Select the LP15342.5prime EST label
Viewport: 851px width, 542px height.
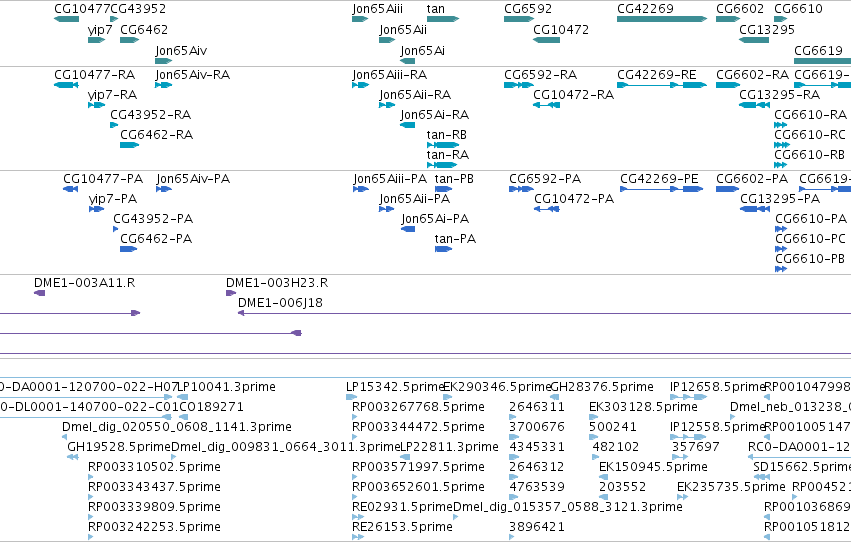tap(395, 387)
